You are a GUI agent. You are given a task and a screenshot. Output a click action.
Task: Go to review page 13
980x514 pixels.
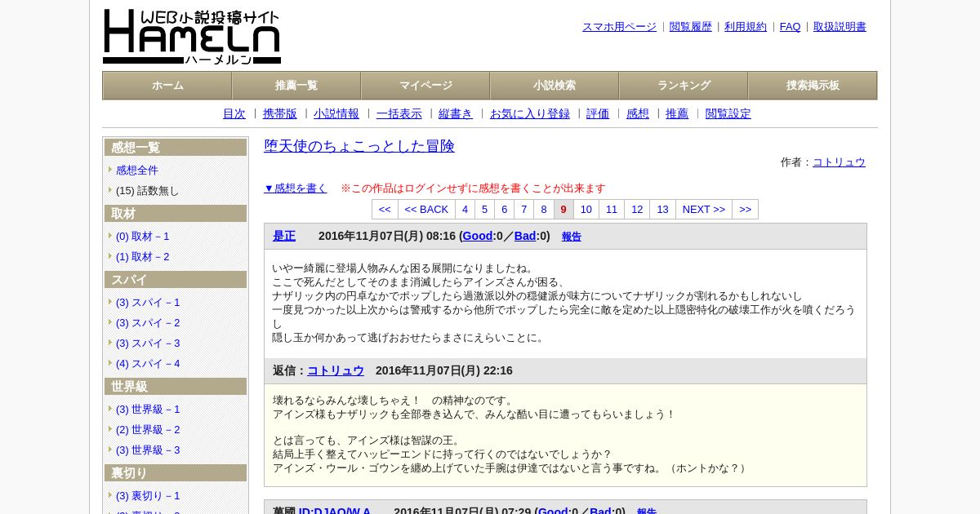[662, 210]
